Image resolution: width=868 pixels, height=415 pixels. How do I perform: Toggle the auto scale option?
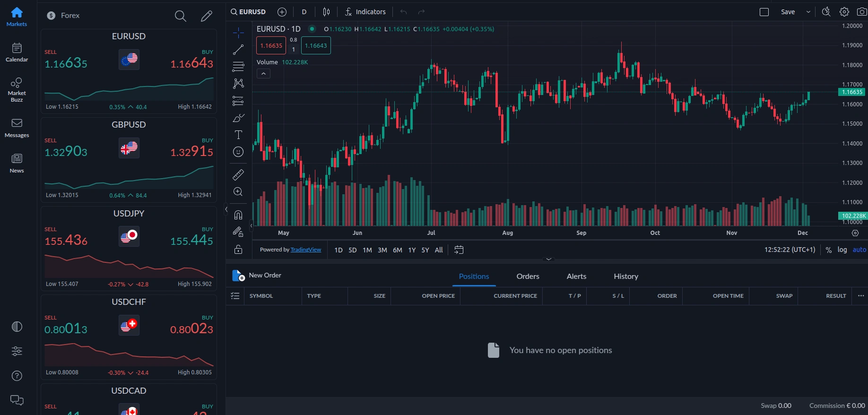[x=859, y=250]
